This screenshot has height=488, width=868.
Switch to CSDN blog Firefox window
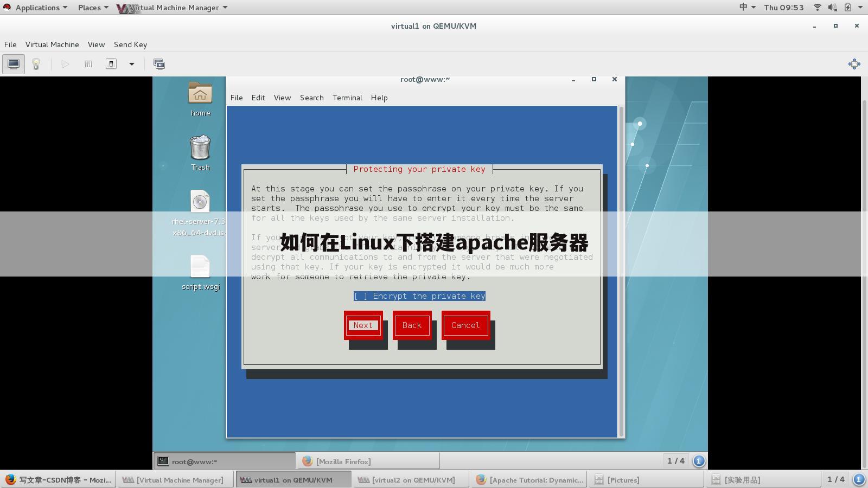click(x=59, y=480)
